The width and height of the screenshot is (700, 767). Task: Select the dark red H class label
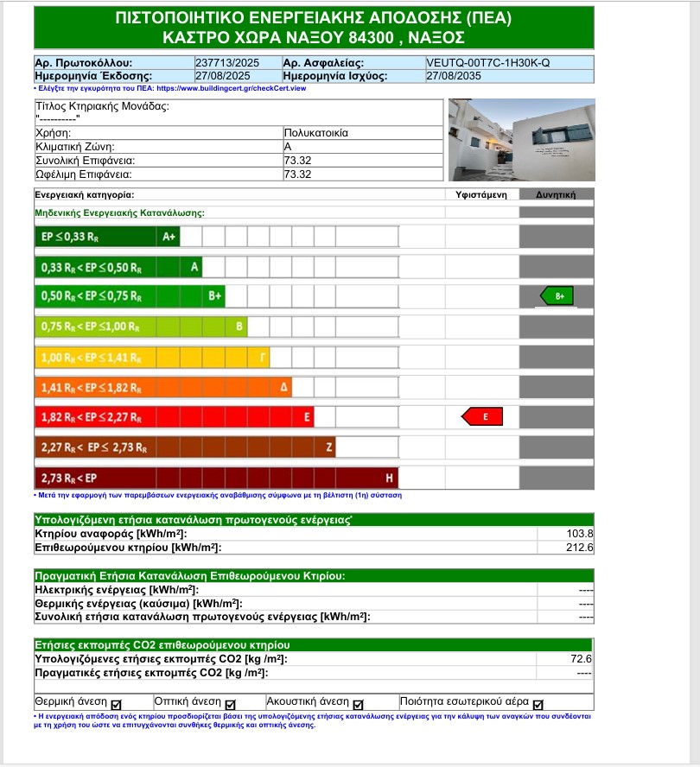[x=389, y=478]
